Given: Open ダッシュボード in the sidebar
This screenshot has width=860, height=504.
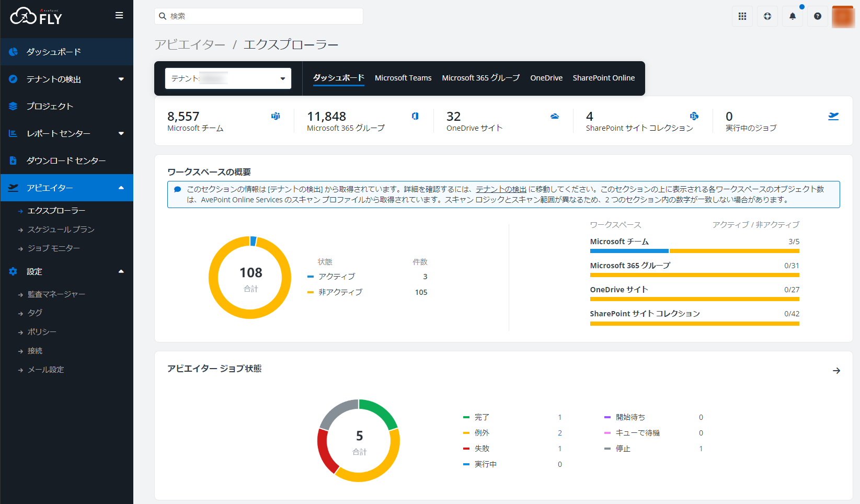Looking at the screenshot, I should pos(67,52).
